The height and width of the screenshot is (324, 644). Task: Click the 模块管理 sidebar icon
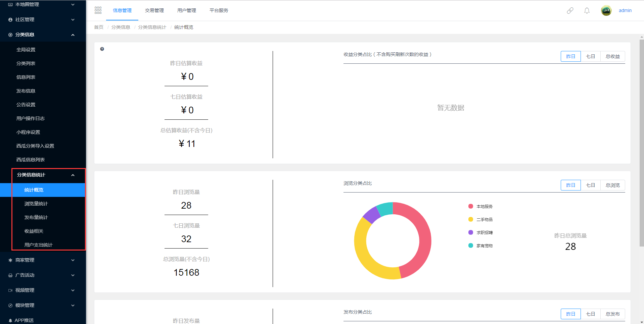(10, 306)
